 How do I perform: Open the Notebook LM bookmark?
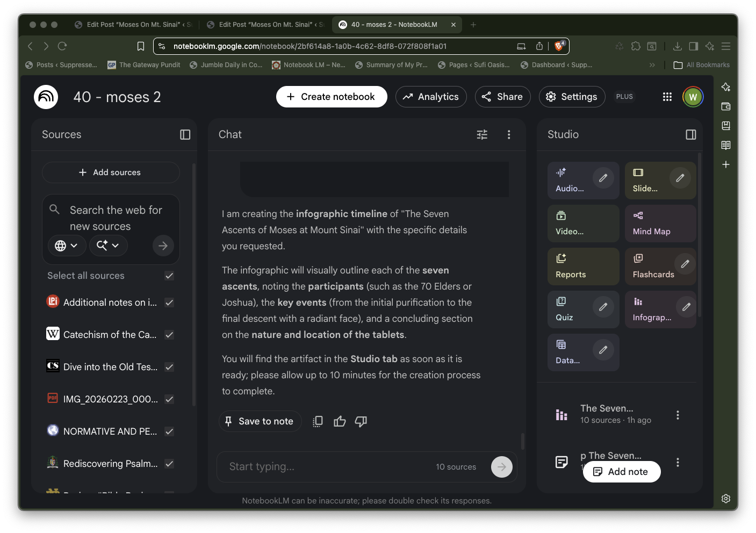pos(308,65)
